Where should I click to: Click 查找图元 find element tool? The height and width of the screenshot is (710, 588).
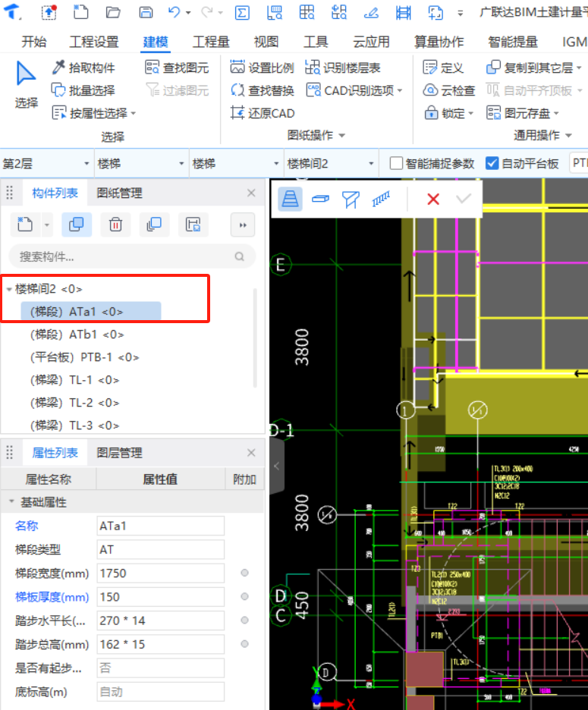point(177,68)
